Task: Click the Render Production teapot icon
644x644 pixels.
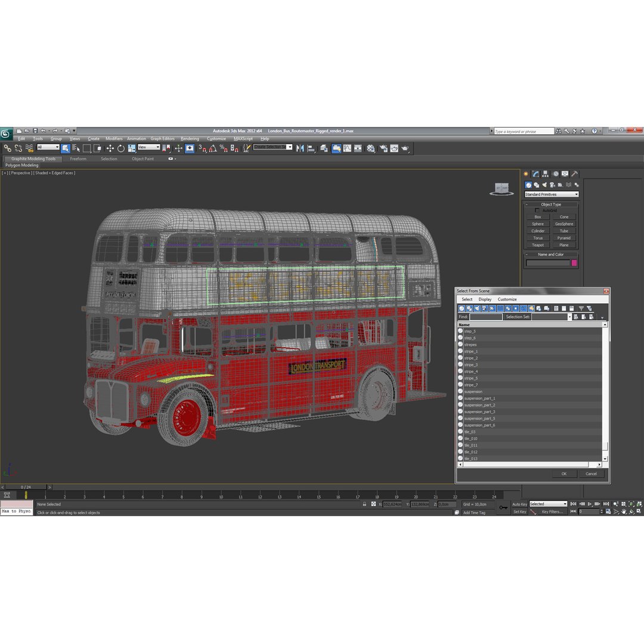Action: pos(405,148)
